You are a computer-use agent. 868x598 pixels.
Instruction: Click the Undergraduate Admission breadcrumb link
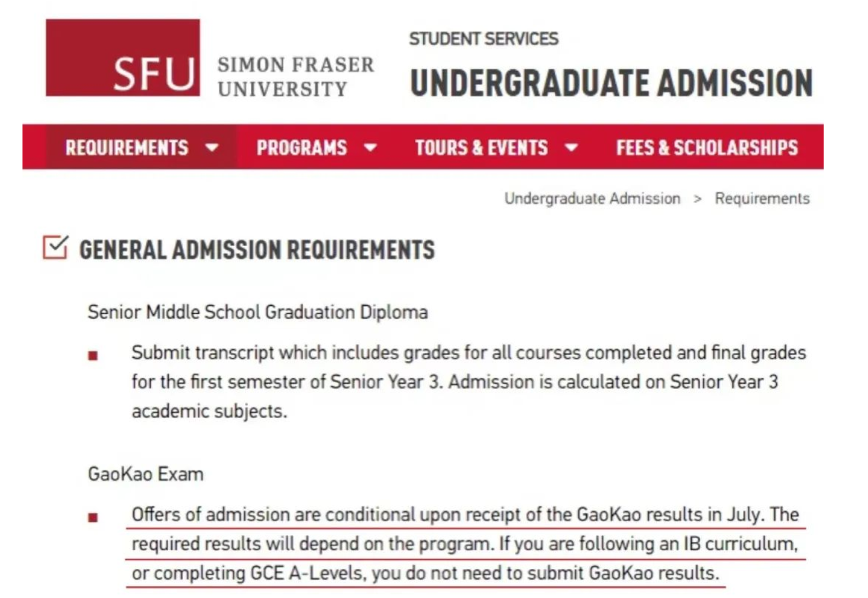pyautogui.click(x=592, y=199)
